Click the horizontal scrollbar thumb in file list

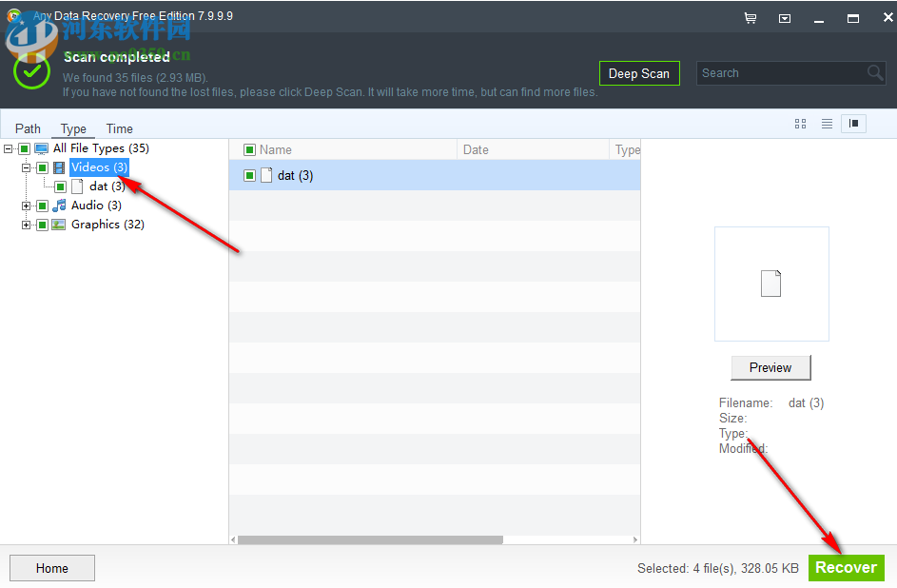point(370,539)
